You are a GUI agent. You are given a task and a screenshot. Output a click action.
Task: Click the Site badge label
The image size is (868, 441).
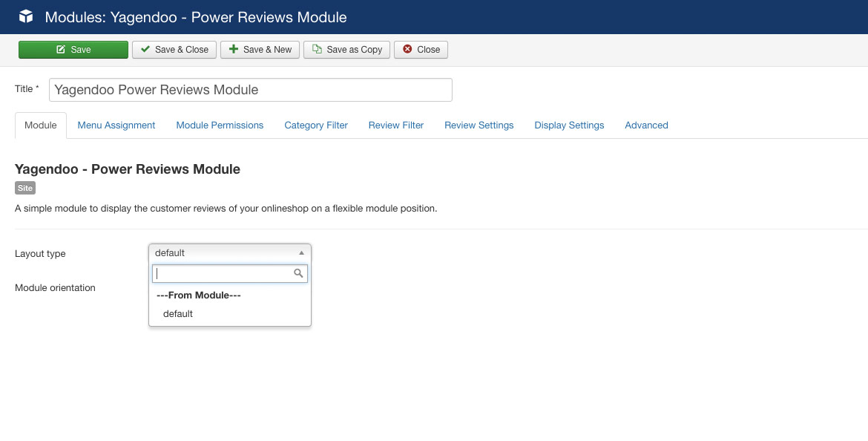coord(25,188)
